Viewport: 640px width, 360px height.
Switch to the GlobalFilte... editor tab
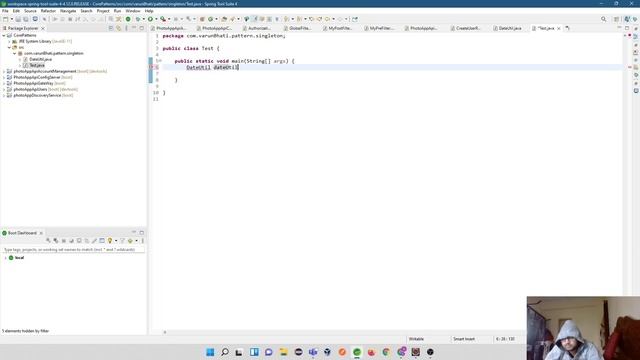297,28
